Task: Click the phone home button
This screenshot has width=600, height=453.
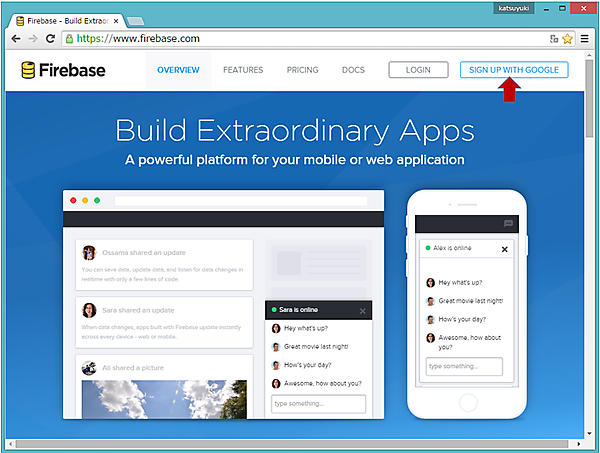Action: click(x=468, y=402)
